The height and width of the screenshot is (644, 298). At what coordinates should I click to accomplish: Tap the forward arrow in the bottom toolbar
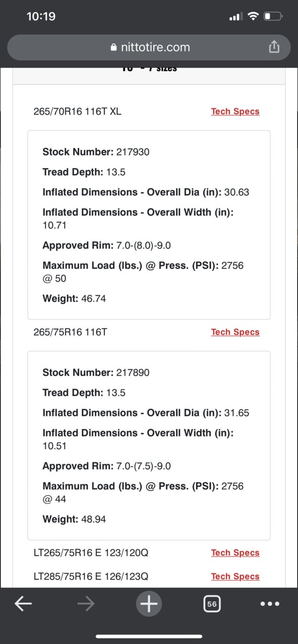pos(86,604)
